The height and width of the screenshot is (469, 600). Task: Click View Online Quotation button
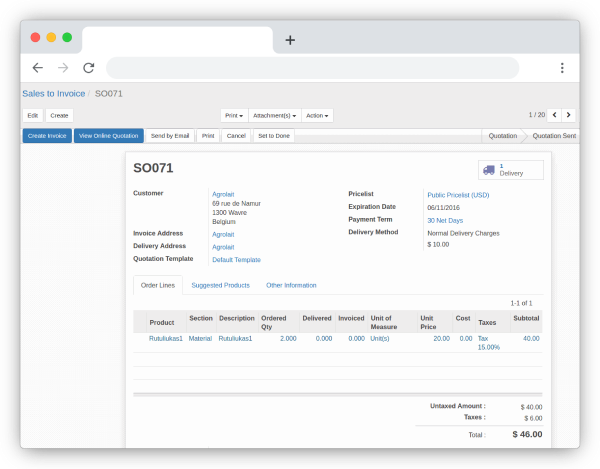108,135
